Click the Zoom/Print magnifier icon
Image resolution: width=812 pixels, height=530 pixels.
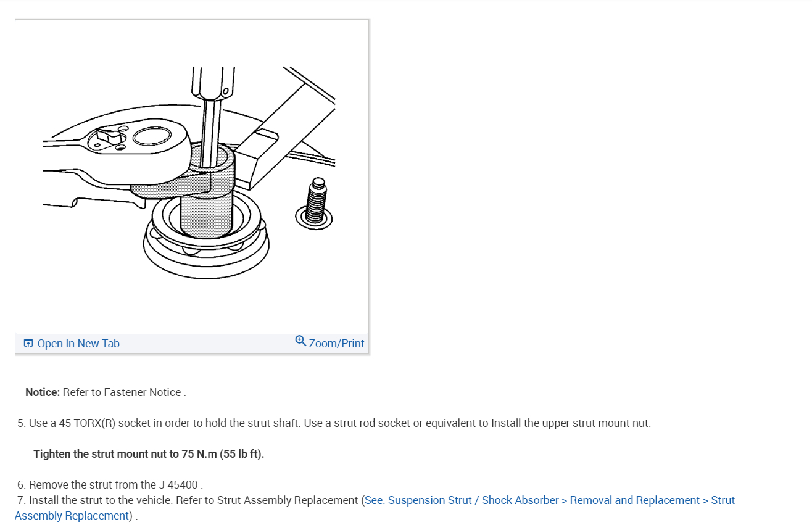click(x=300, y=341)
